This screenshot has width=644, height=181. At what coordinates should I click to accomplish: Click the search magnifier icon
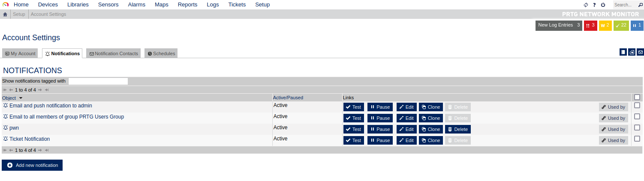click(x=641, y=5)
